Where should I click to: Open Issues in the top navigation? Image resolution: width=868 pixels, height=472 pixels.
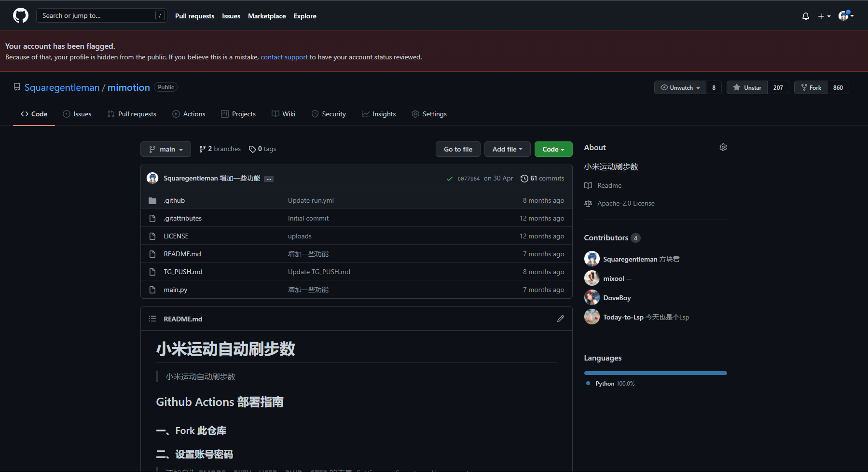pos(231,16)
